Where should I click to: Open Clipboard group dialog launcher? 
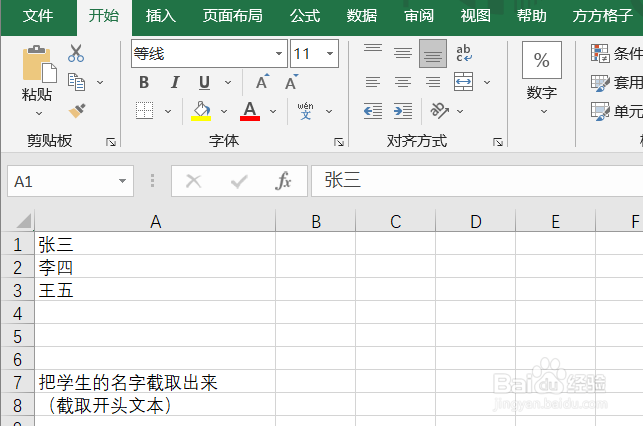point(111,142)
